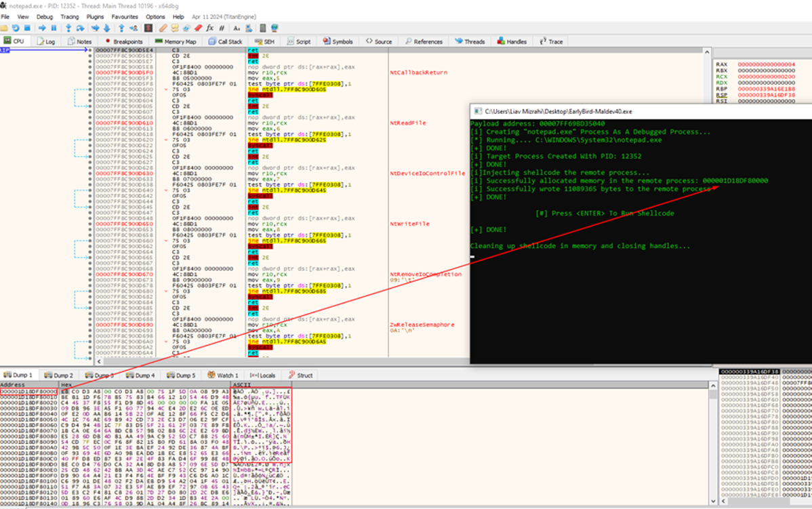The width and height of the screenshot is (812, 509).
Task: Open an executable with the folder icon
Action: click(x=6, y=28)
